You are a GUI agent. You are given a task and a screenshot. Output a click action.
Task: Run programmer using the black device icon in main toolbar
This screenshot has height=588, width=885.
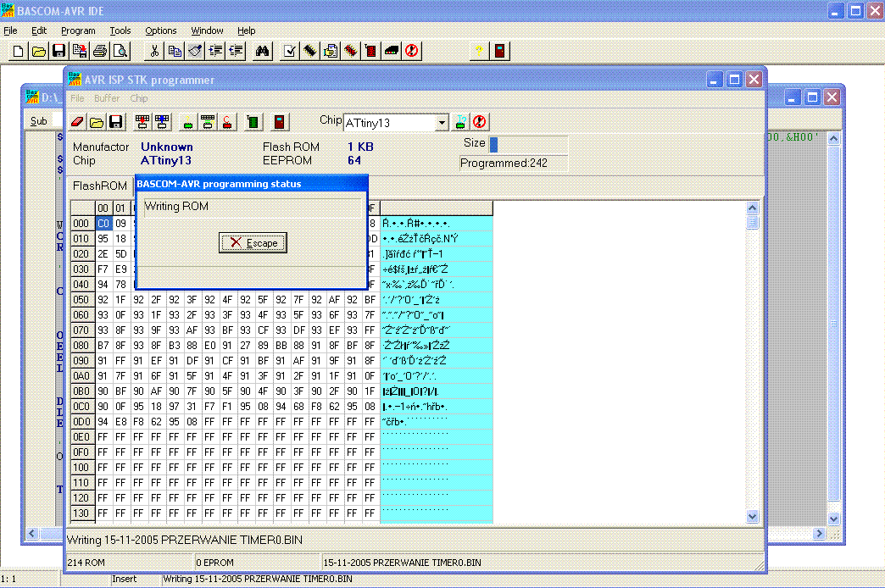click(x=391, y=52)
